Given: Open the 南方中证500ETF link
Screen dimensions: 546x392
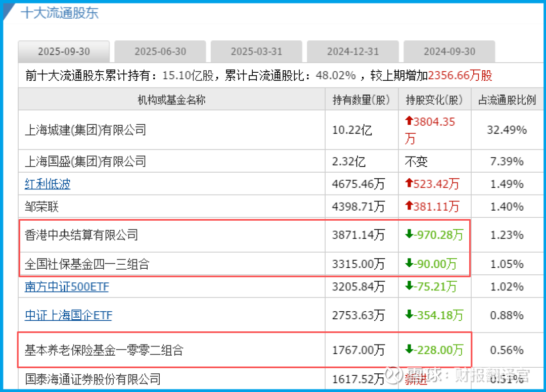Looking at the screenshot, I should [67, 286].
